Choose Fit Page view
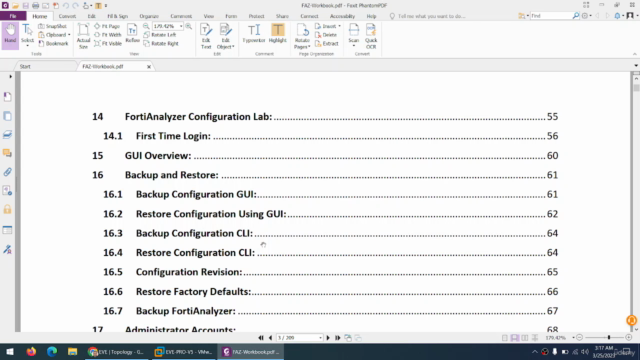640x360 pixels. tap(107, 26)
